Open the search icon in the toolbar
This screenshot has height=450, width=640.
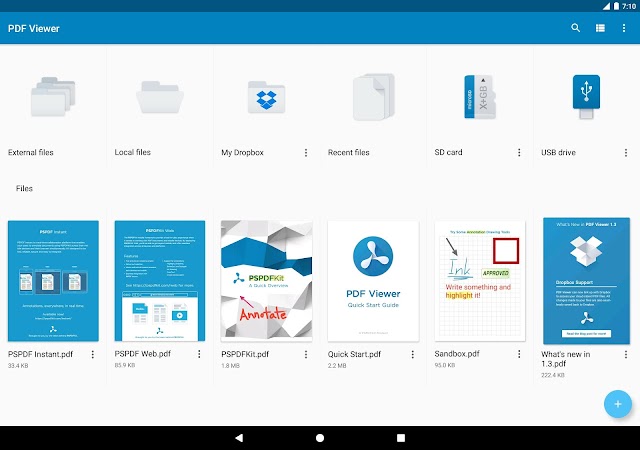(x=576, y=28)
